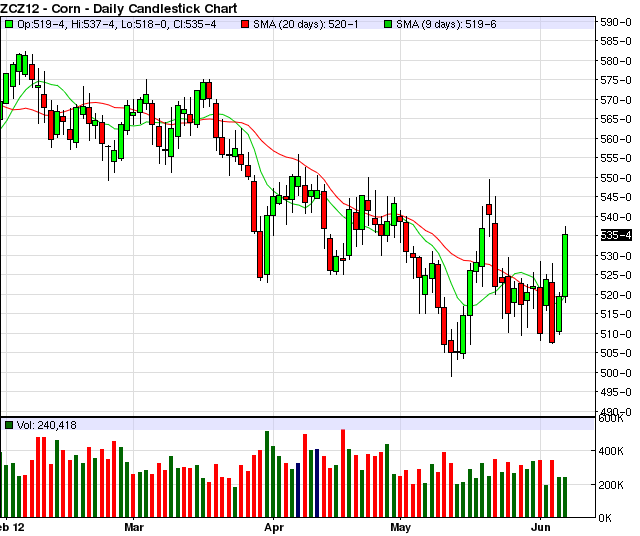The height and width of the screenshot is (536, 640).
Task: Click the 'Apr' date axis label
Action: (274, 527)
